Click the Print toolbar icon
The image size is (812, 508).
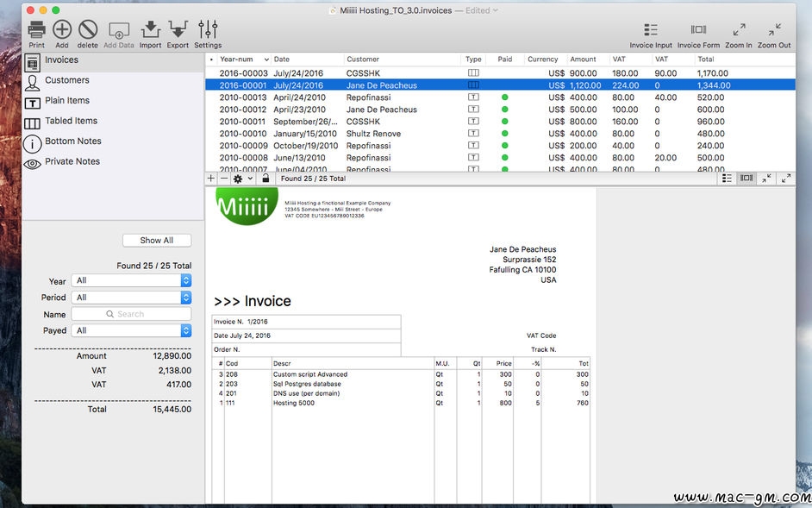pos(36,29)
